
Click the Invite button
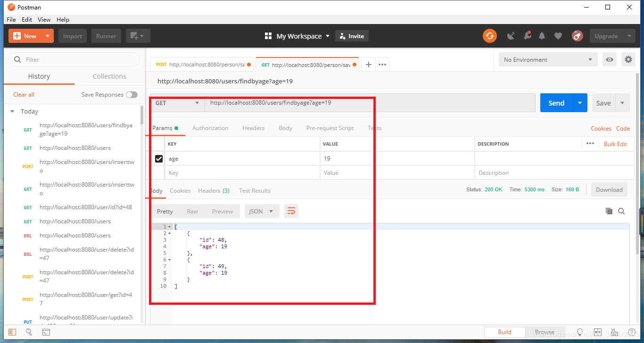(352, 36)
